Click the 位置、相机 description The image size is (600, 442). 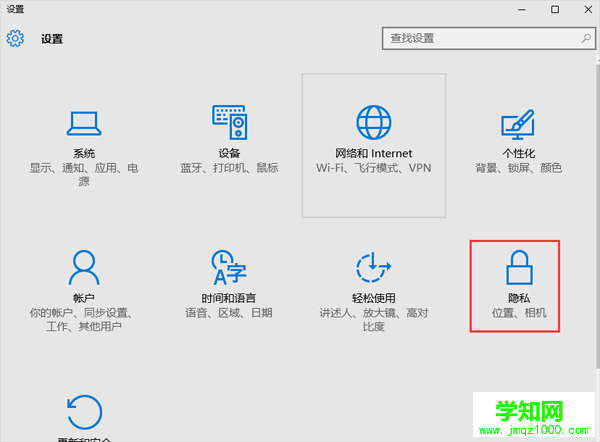click(519, 313)
